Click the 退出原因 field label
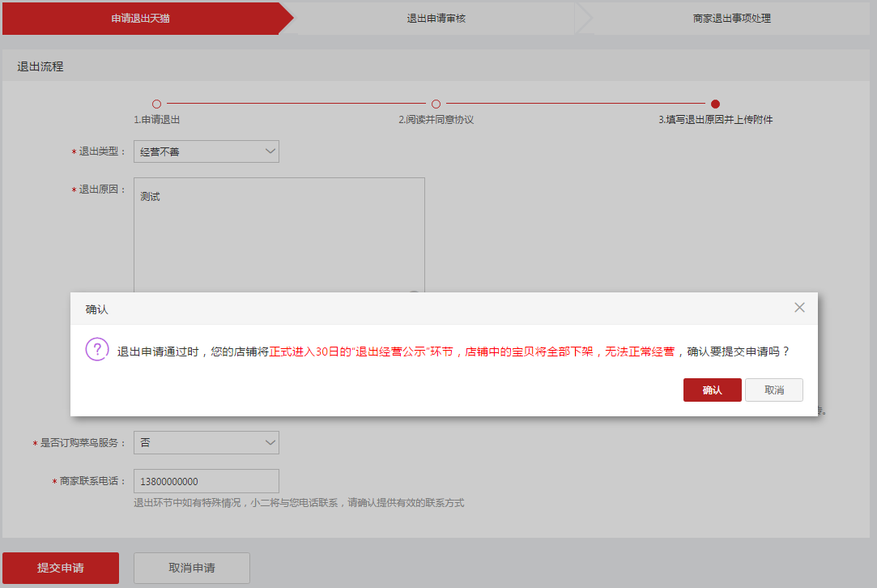Screen dimensions: 877x588 coord(99,190)
